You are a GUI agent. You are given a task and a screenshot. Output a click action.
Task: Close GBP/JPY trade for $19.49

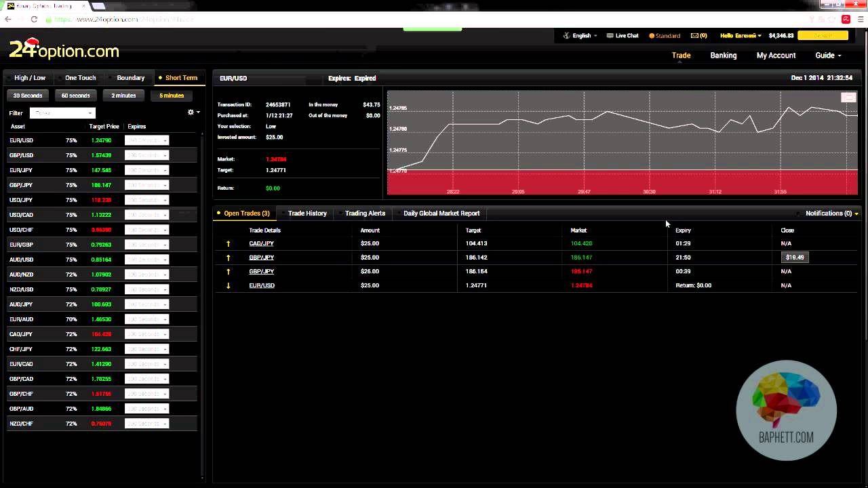click(x=795, y=258)
